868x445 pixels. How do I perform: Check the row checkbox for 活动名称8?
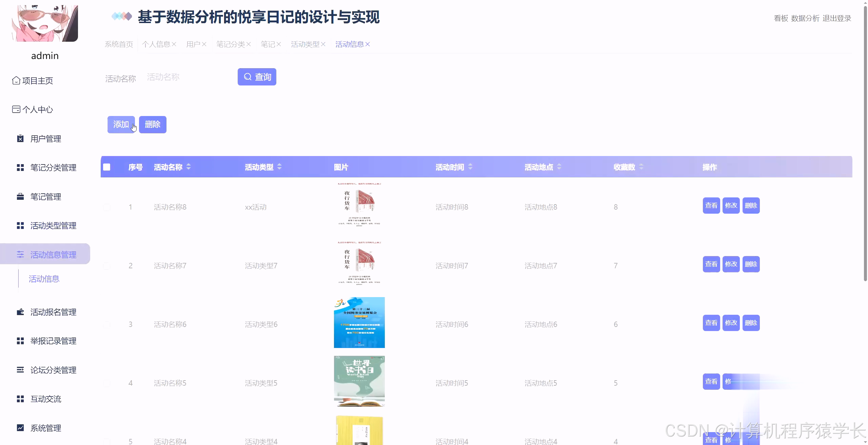[x=107, y=207]
